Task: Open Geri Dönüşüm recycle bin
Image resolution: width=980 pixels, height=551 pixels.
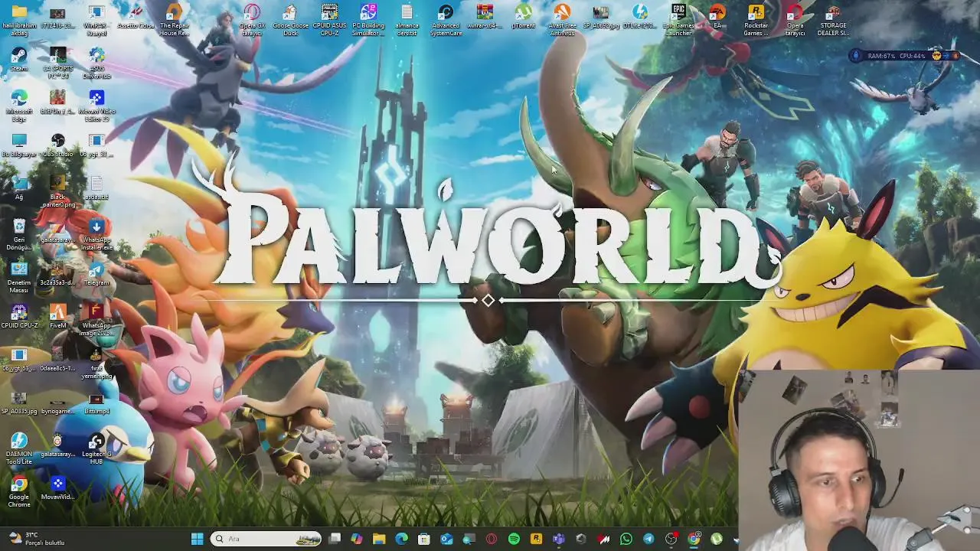Action: coord(19,234)
